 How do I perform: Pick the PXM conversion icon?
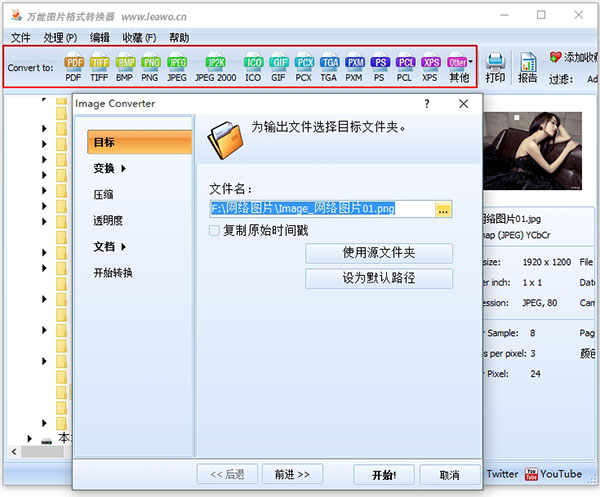click(354, 67)
